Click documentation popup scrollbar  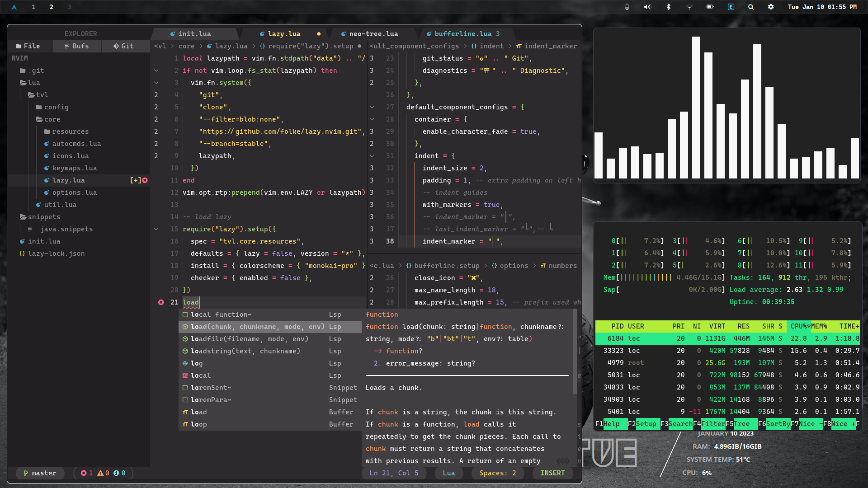click(x=575, y=351)
